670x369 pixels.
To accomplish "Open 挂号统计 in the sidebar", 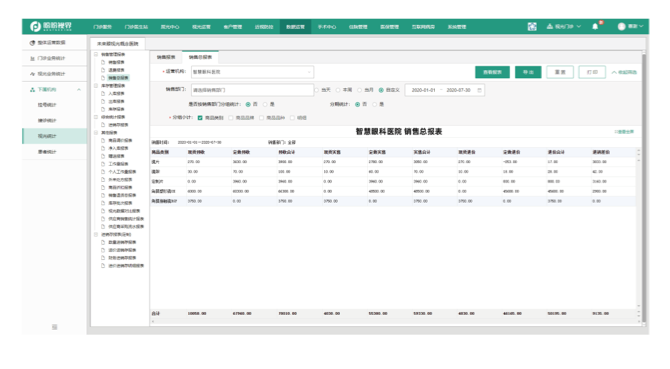I will click(x=47, y=105).
